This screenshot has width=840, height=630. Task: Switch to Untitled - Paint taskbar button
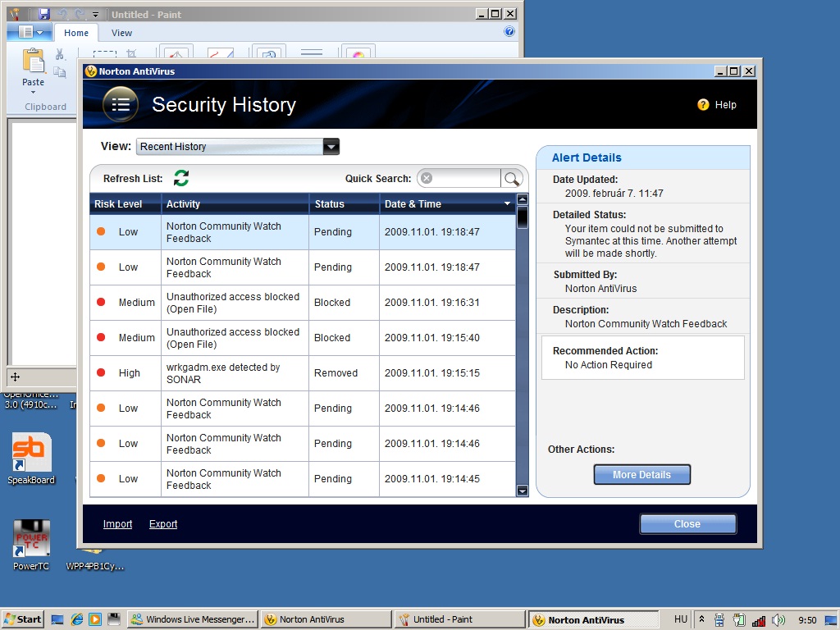(459, 619)
